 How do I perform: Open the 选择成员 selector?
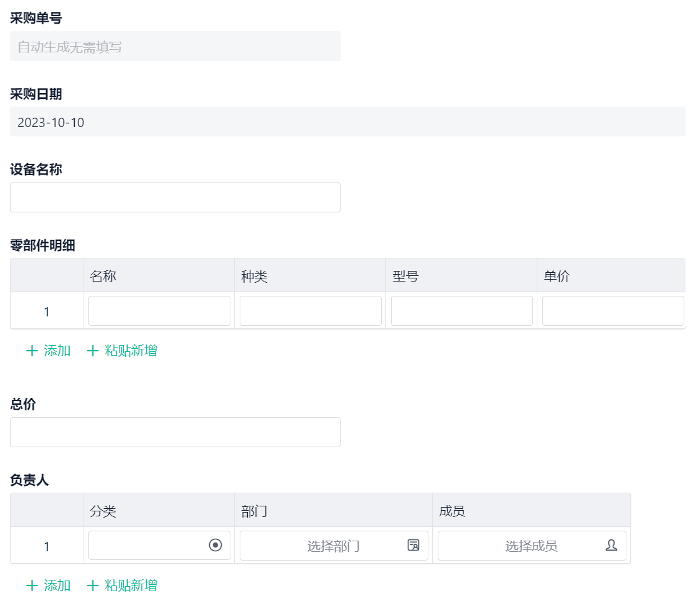(531, 546)
